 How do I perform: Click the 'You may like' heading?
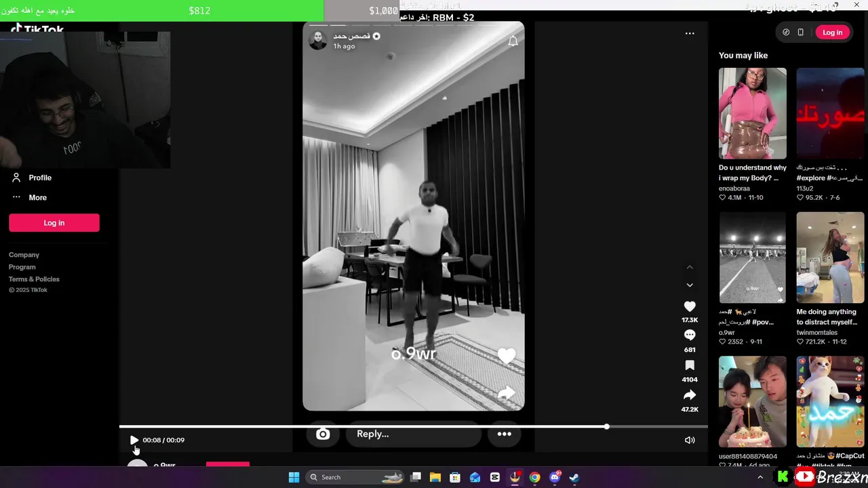click(743, 56)
